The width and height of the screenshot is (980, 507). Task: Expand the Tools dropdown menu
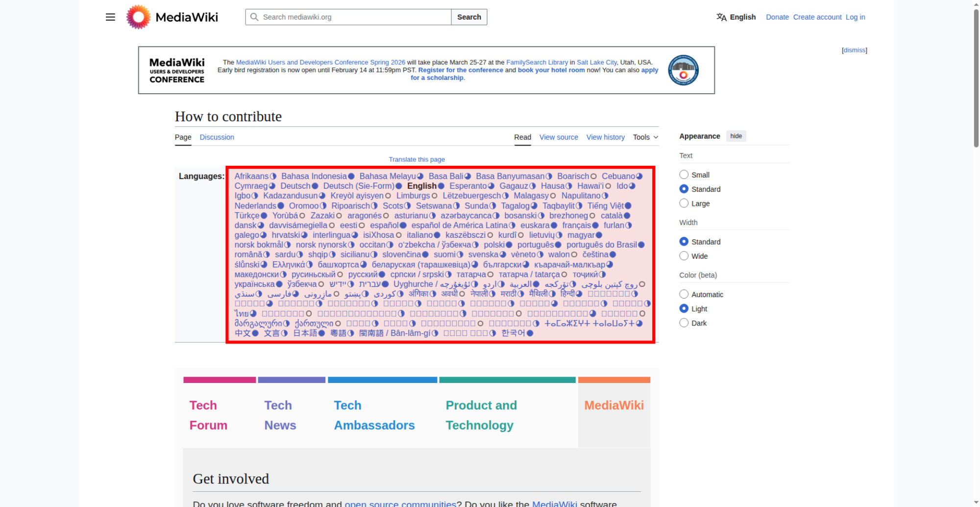click(645, 137)
